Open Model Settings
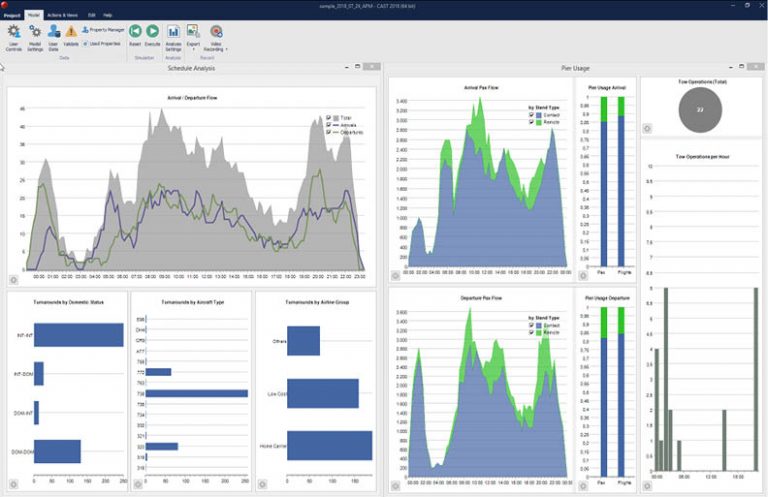Screen dimensions: 768x497 (34, 36)
